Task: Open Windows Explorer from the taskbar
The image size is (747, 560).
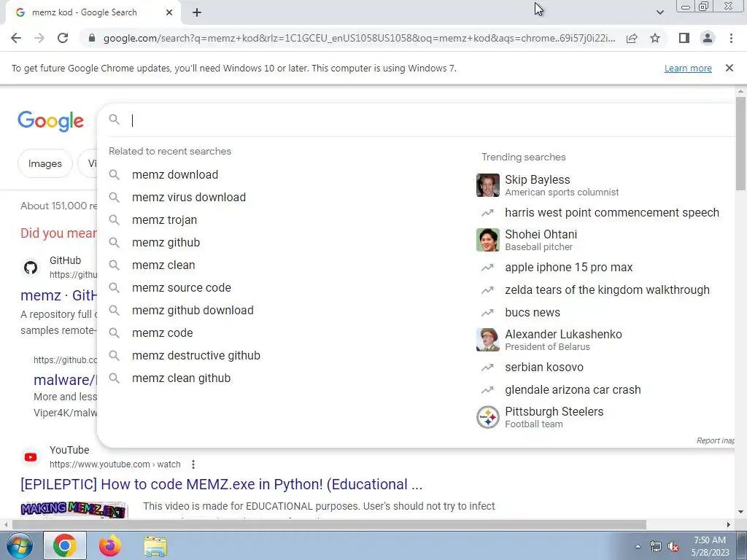Action: pos(155,545)
